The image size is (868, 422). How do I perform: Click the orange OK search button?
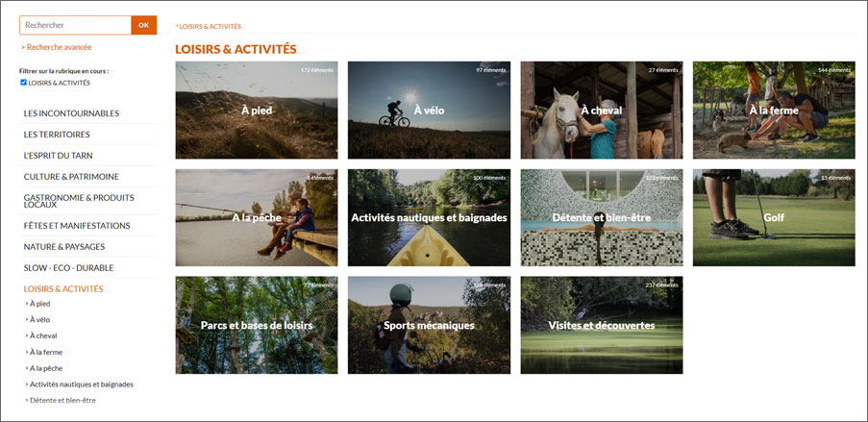pos(144,25)
